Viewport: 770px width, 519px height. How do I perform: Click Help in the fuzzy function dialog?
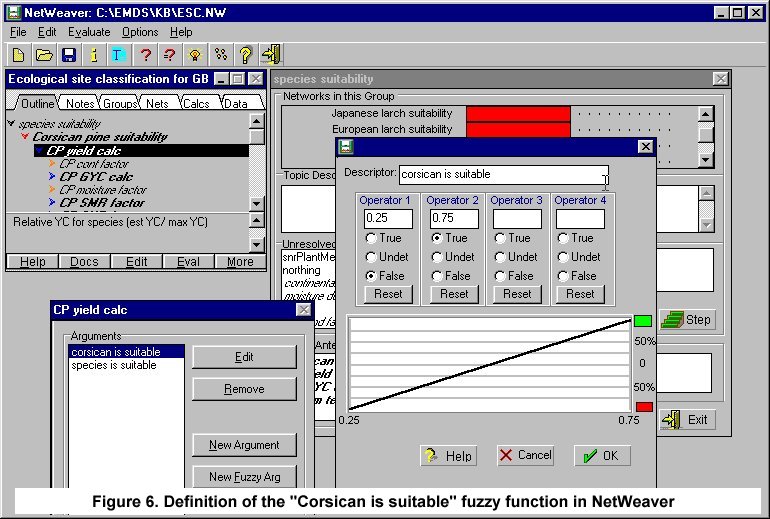(x=448, y=456)
